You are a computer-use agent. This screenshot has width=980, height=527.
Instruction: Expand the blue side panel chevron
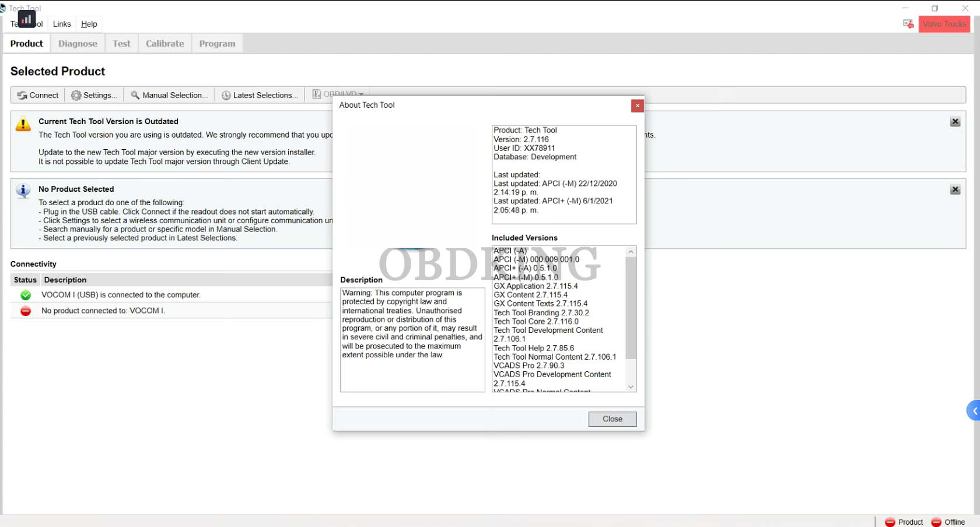(x=974, y=411)
